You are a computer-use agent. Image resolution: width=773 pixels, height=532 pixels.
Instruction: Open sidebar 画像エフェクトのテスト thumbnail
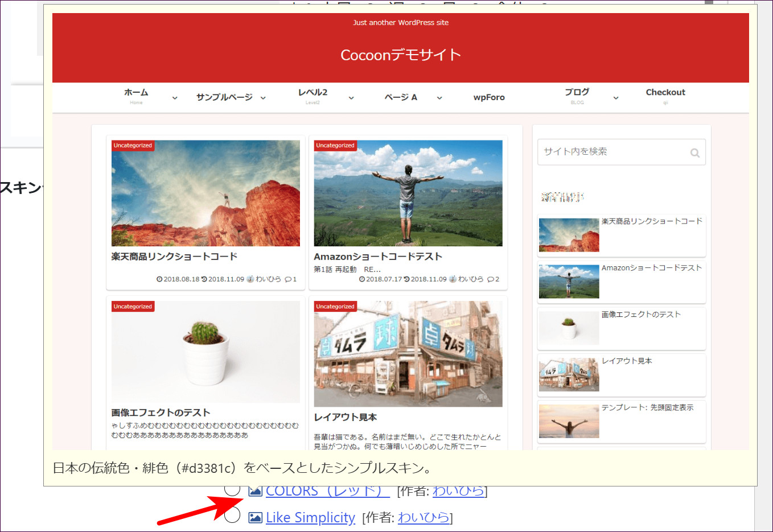click(x=569, y=328)
